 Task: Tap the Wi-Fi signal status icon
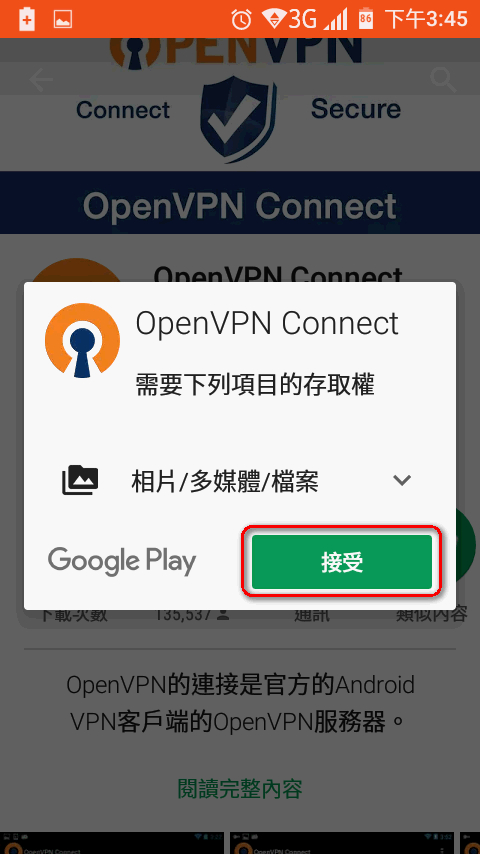click(274, 19)
